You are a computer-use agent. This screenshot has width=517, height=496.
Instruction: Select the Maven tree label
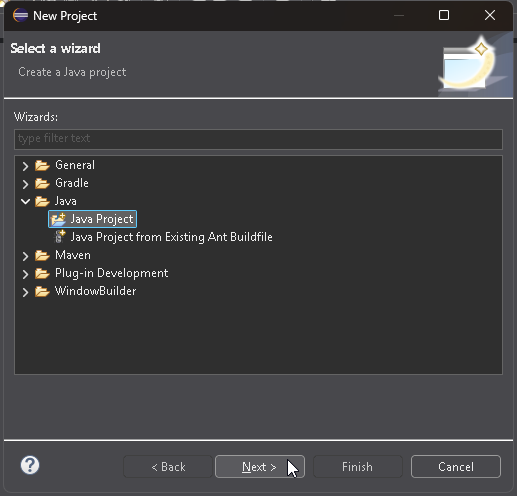coord(73,255)
